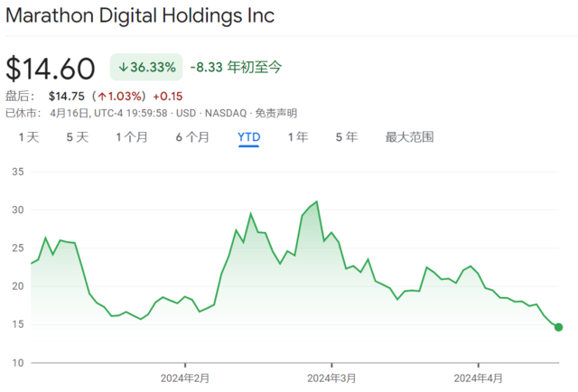The image size is (578, 392).
Task: Click the green 36.33% change badge
Action: click(146, 68)
